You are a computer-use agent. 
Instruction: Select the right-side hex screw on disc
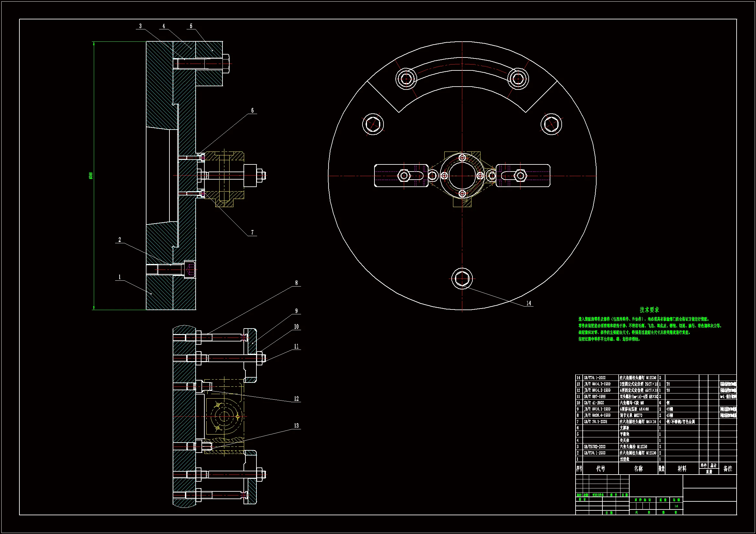tap(551, 124)
